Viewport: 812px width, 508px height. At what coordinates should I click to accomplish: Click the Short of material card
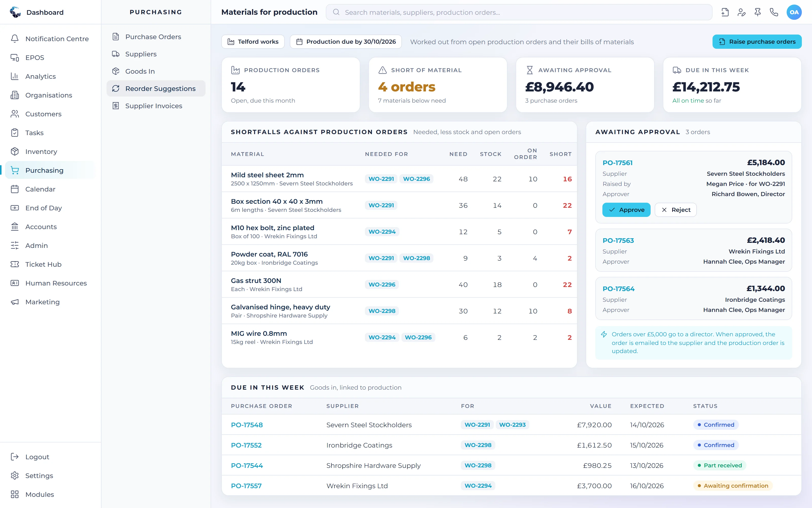click(437, 85)
